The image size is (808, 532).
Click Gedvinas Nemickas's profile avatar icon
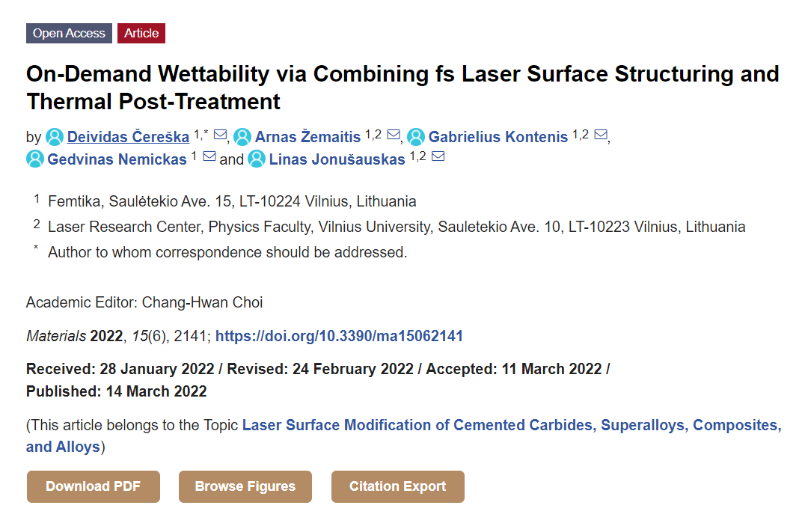(x=35, y=159)
